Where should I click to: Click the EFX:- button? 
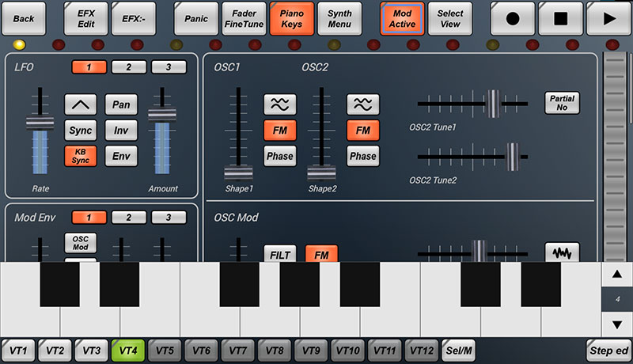point(134,18)
